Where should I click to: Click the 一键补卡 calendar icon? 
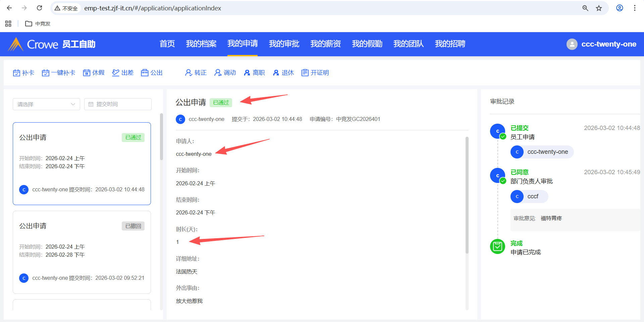click(46, 73)
